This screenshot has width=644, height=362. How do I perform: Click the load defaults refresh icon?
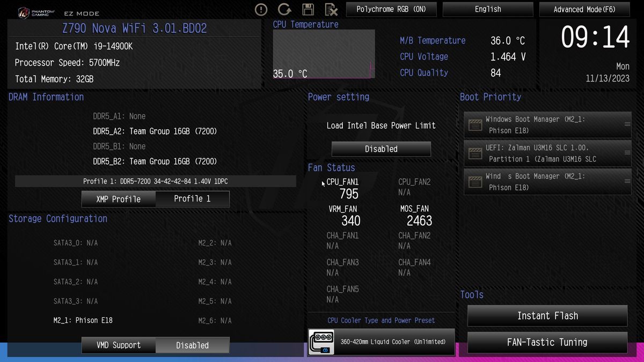(284, 10)
